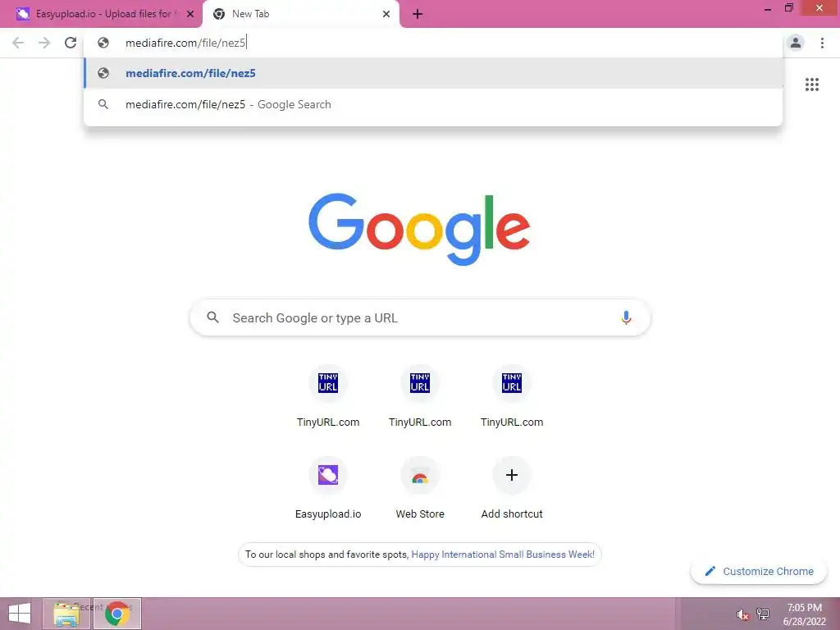Restore down the Chrome window
Viewport: 840px width, 630px height.
click(x=789, y=8)
